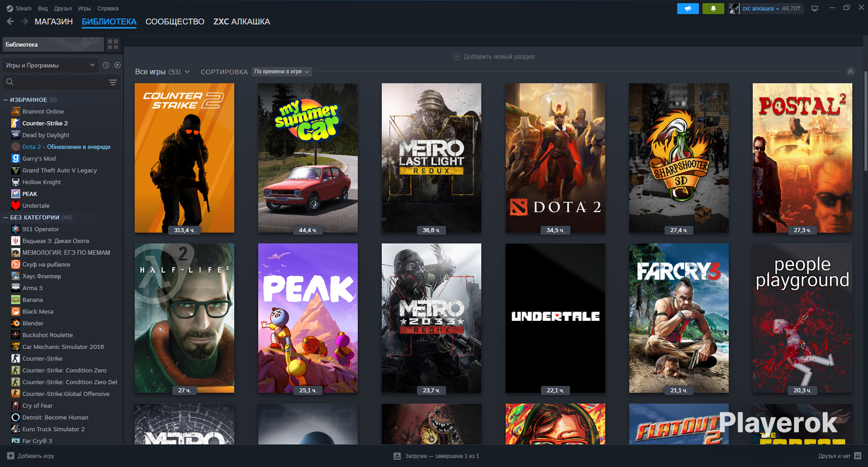View wallet balance 46,70₸
This screenshot has height=467, width=868.
[791, 8]
